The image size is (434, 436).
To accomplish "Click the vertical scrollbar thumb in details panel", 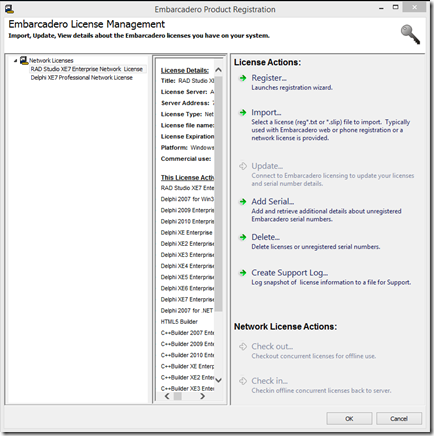I will point(218,193).
